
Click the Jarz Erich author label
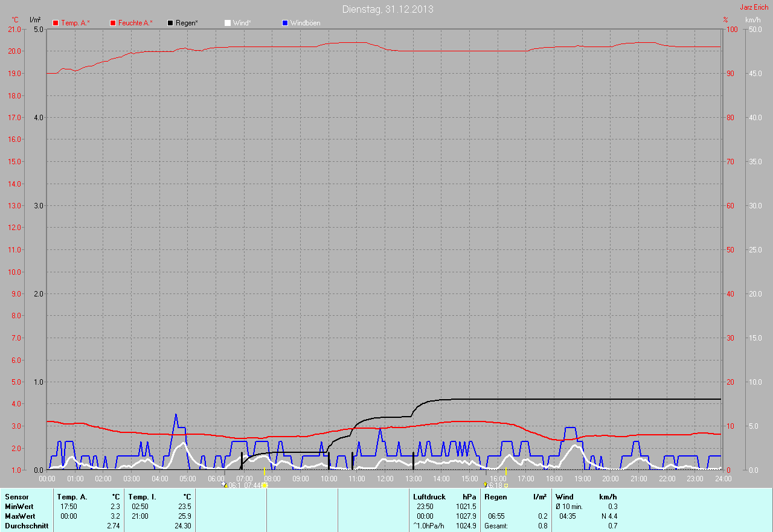tap(754, 7)
